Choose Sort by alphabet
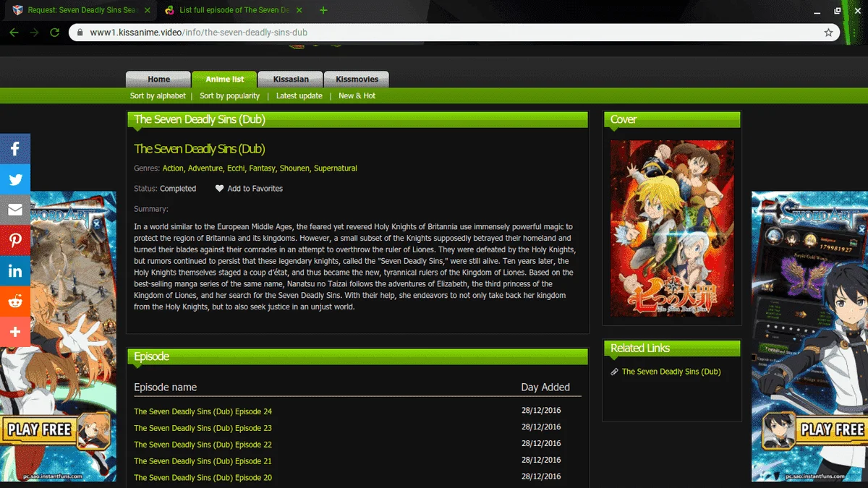Image resolution: width=868 pixels, height=488 pixels. [158, 95]
